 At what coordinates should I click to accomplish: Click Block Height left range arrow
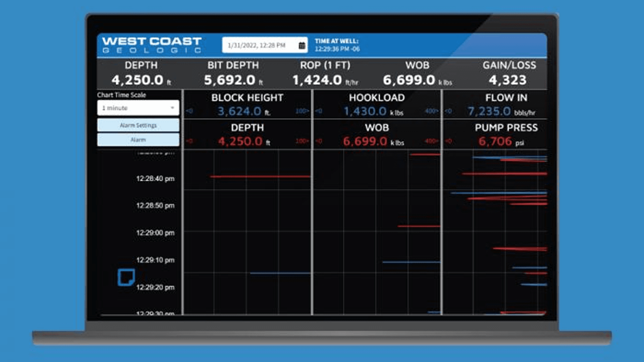[190, 111]
